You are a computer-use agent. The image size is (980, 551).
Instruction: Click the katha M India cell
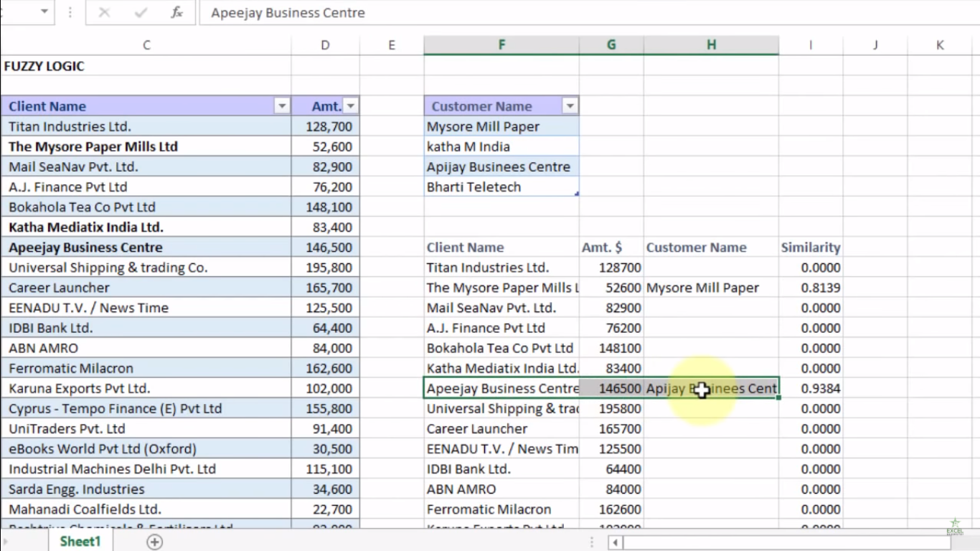501,146
